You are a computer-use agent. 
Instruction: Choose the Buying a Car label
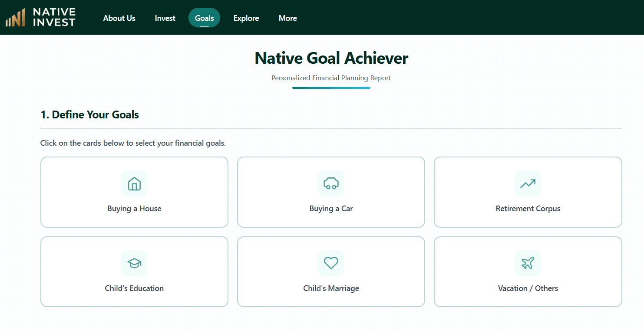tap(331, 209)
